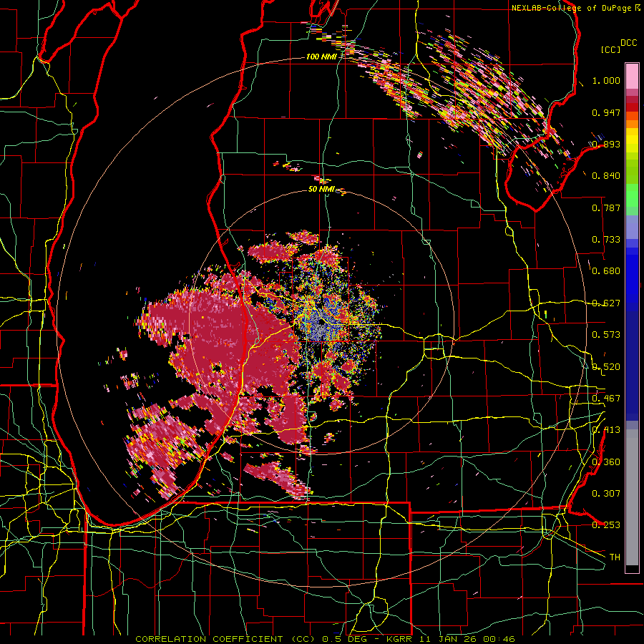Click the 0.627 color scale value
Viewport: 644px width, 644px height.
point(606,303)
